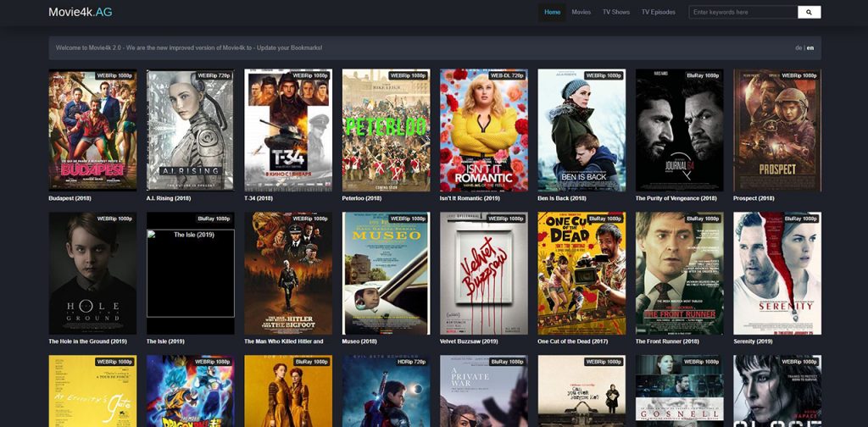Click The Man Who Killed Hitler title
The height and width of the screenshot is (427, 868).
283,341
